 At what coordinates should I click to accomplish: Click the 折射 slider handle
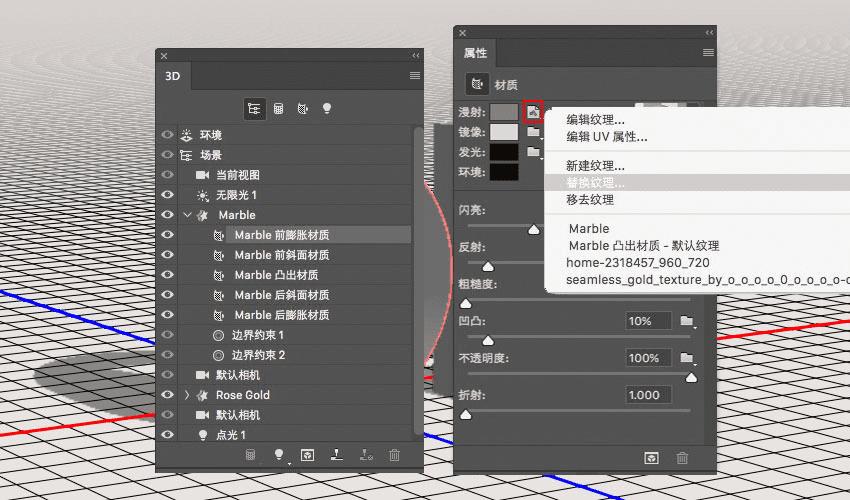(466, 415)
